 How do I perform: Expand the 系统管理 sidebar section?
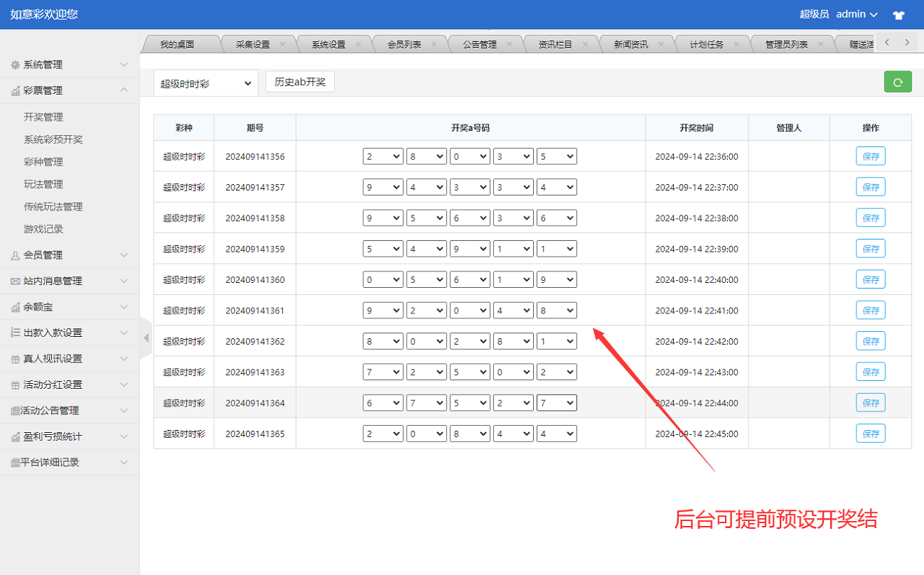tap(70, 65)
